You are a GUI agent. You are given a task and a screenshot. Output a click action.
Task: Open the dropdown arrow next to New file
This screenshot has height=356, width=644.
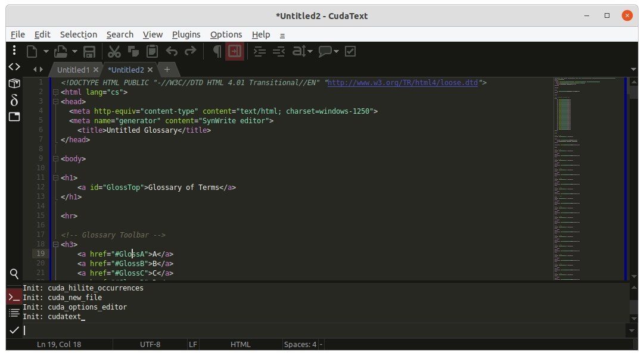coord(46,52)
